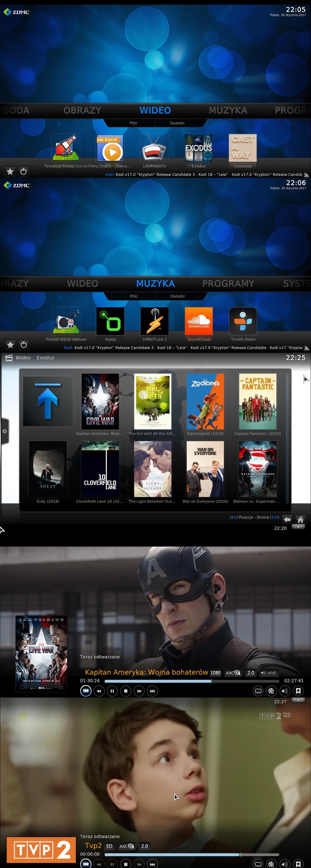Click power button on the WIDEO home screen

pos(23,172)
